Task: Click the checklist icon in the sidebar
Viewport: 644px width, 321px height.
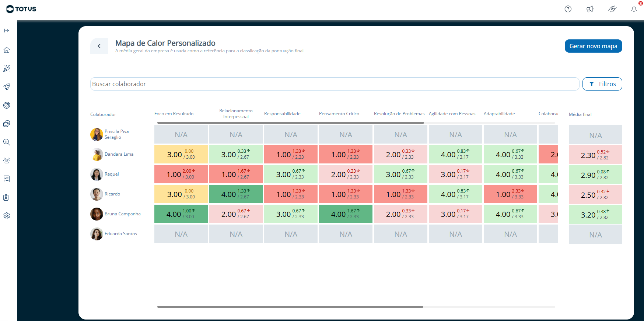Action: [x=7, y=179]
